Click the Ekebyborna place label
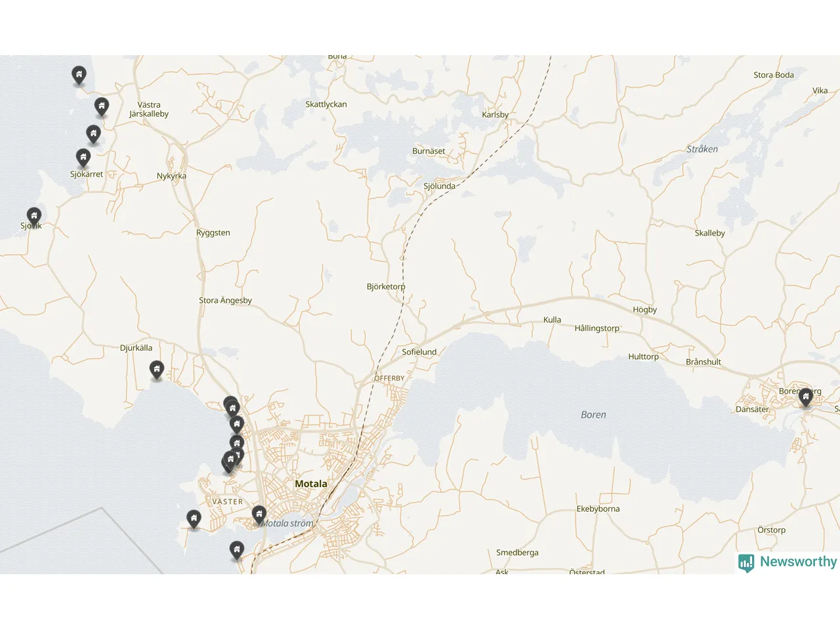This screenshot has height=630, width=840. [598, 509]
